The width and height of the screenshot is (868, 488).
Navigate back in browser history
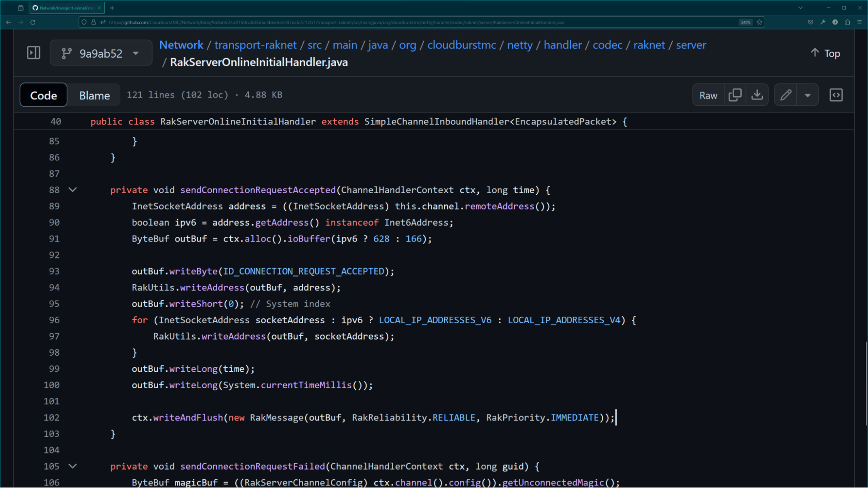[x=8, y=22]
